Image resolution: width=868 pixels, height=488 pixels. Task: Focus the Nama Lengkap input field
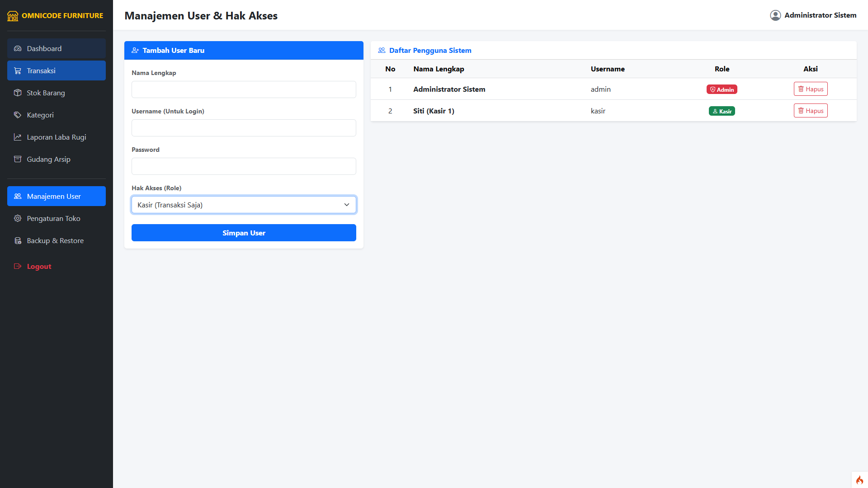(x=244, y=89)
